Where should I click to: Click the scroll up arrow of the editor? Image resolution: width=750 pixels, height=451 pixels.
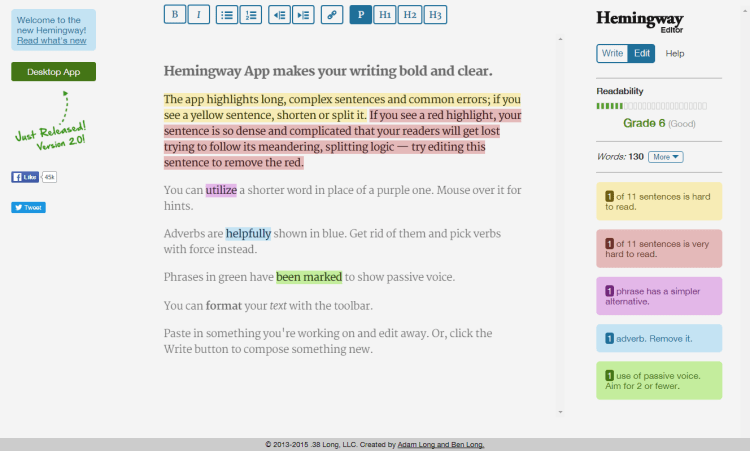[560, 39]
